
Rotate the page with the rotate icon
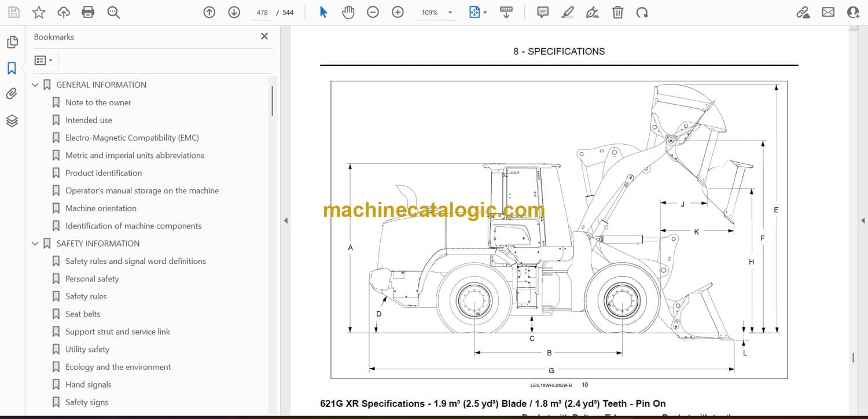click(x=642, y=12)
